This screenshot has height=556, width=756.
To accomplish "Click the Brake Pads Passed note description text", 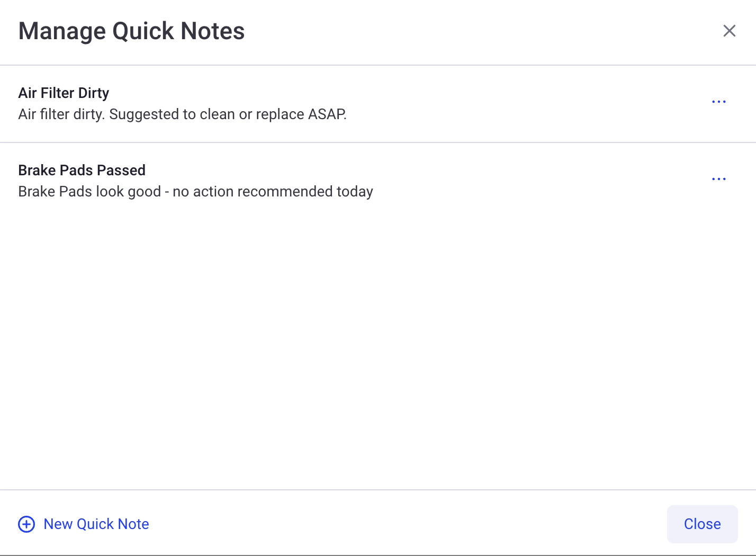I will click(195, 191).
